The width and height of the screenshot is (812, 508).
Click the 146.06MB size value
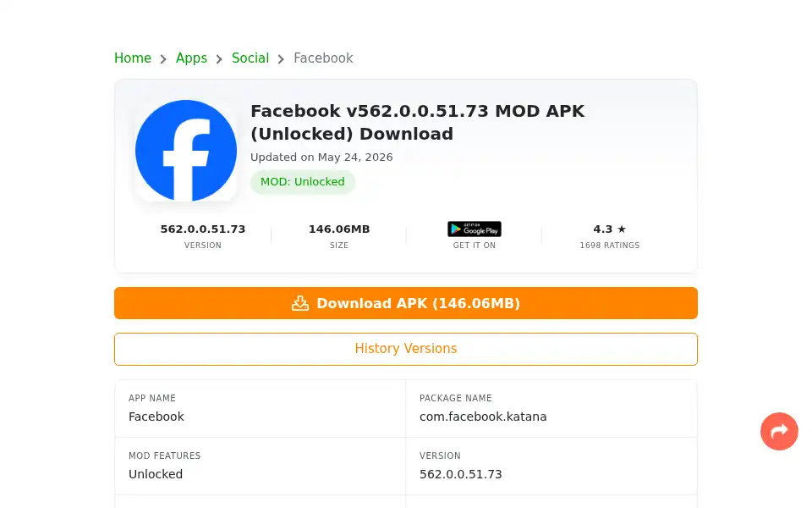pyautogui.click(x=339, y=229)
